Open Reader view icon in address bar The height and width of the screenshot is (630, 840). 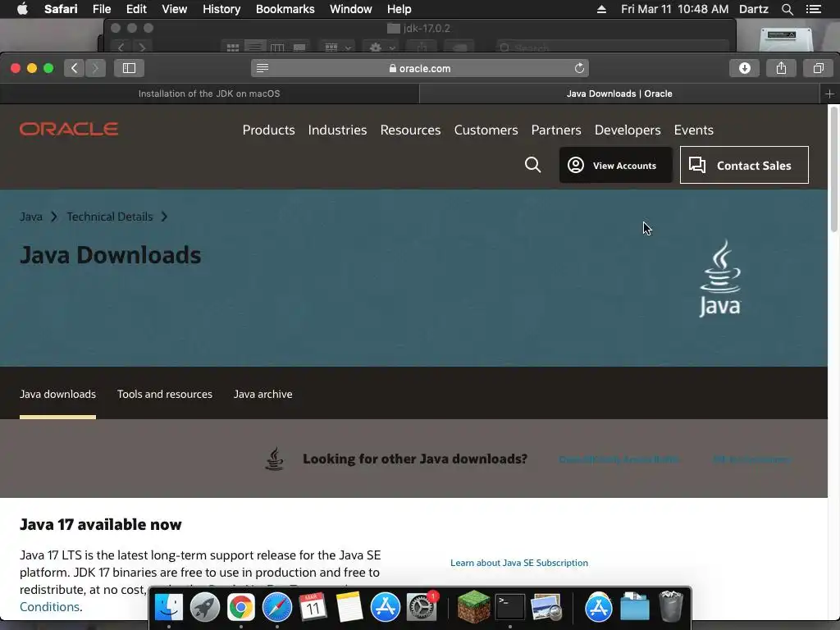262,68
